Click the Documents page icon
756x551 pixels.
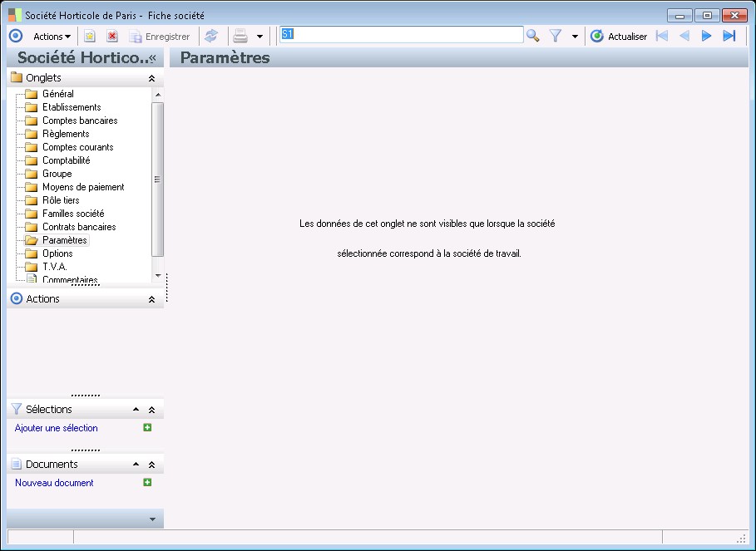pyautogui.click(x=17, y=465)
